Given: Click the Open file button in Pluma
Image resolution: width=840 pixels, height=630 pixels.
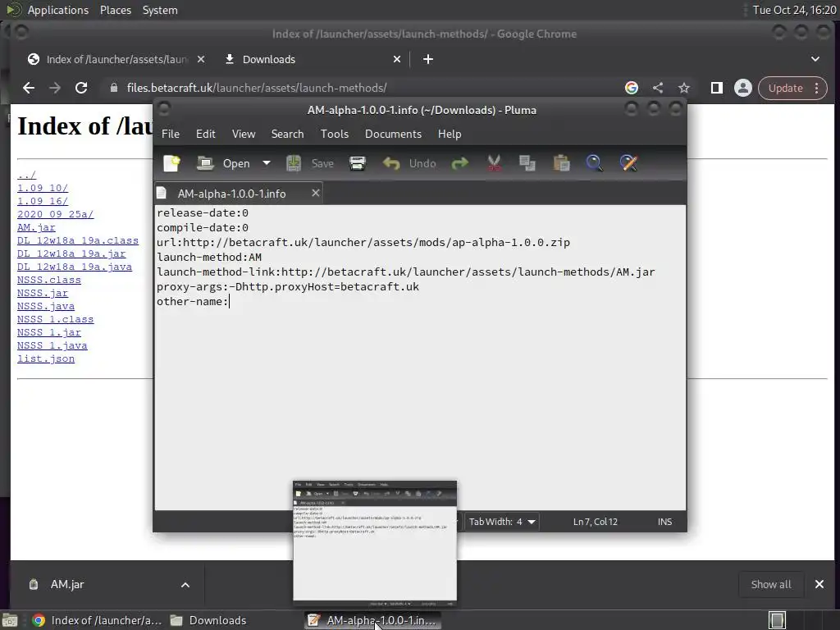Looking at the screenshot, I should coord(223,163).
